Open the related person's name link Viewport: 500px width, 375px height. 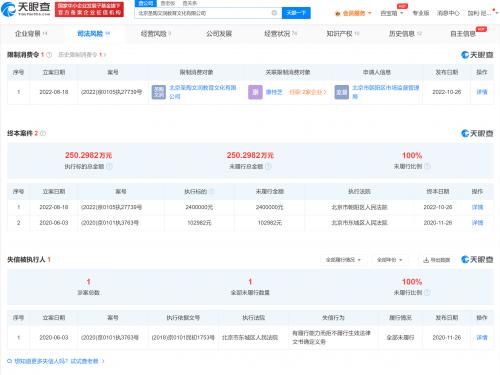click(274, 92)
